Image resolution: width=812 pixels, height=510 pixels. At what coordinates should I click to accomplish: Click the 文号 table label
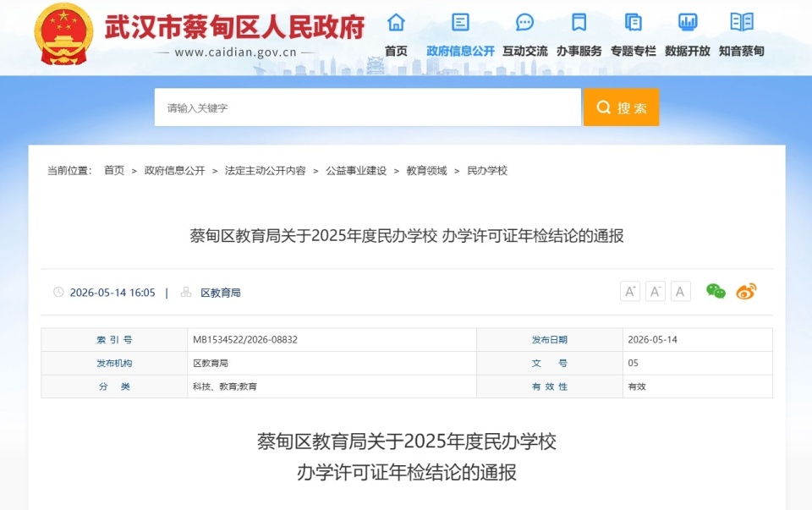550,363
